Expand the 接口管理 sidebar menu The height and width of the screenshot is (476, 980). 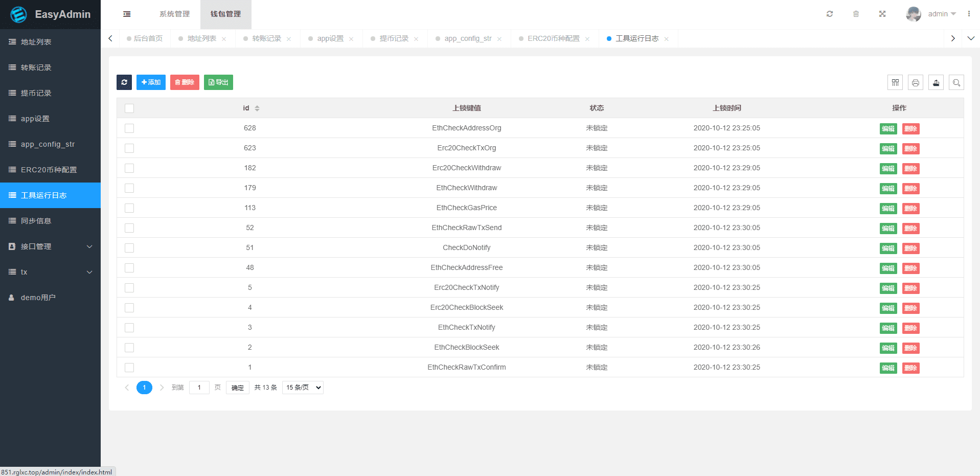coord(50,246)
